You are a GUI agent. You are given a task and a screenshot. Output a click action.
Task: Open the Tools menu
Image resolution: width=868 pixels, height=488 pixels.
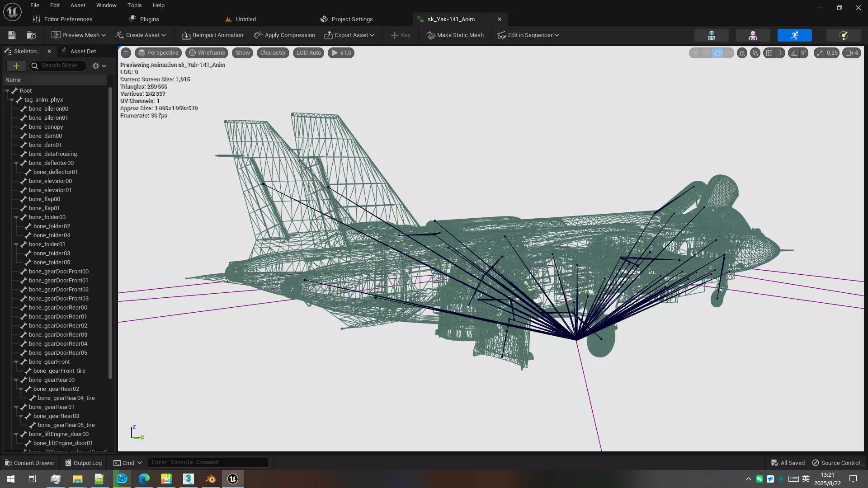pos(134,5)
